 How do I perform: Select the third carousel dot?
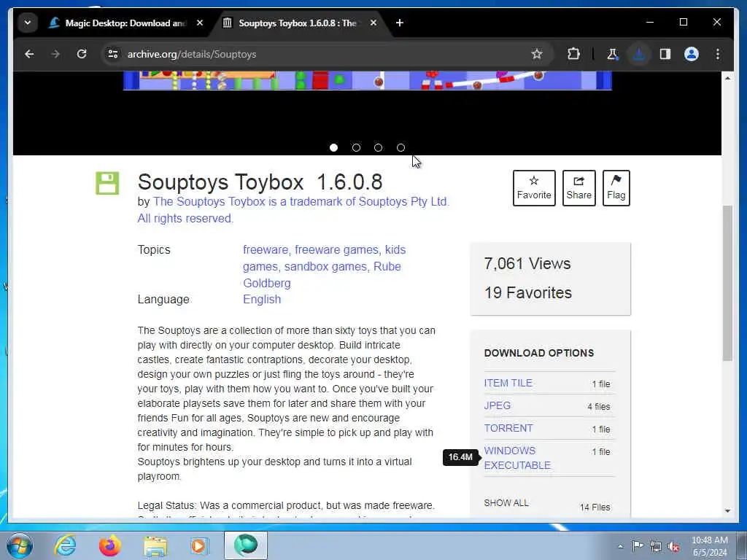coord(379,147)
